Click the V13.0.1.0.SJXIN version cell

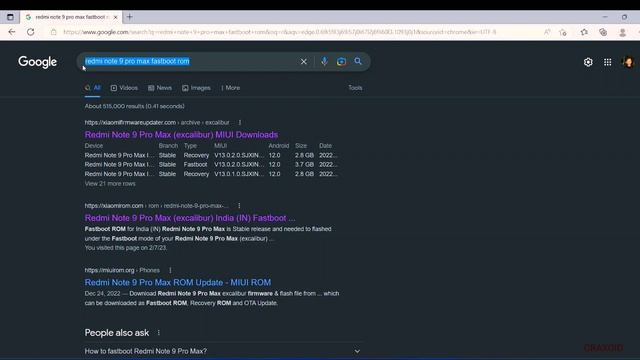point(239,174)
